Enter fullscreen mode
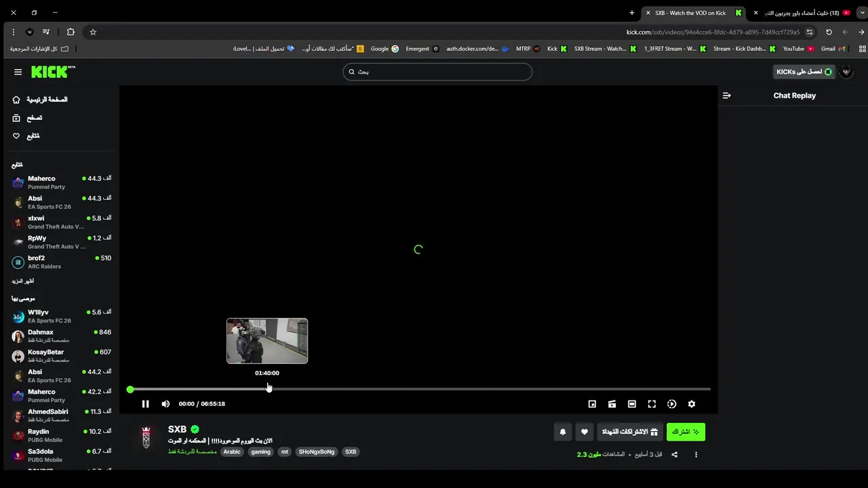Viewport: 868px width, 488px height. [x=652, y=404]
